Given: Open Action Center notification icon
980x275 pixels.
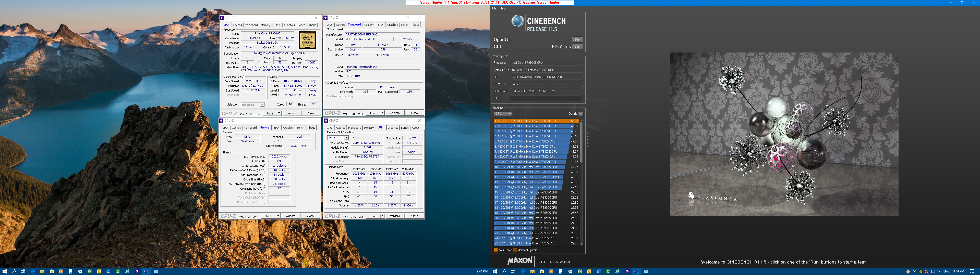Looking at the screenshot, I should pyautogui.click(x=972, y=272).
